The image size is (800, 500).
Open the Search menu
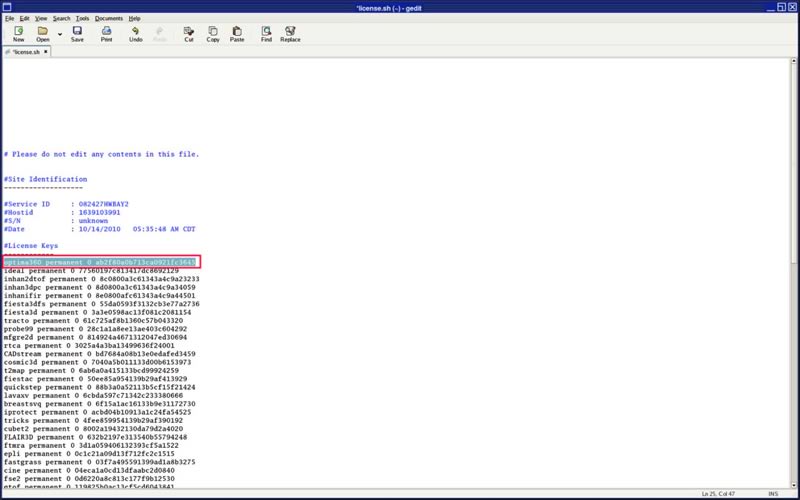point(61,18)
